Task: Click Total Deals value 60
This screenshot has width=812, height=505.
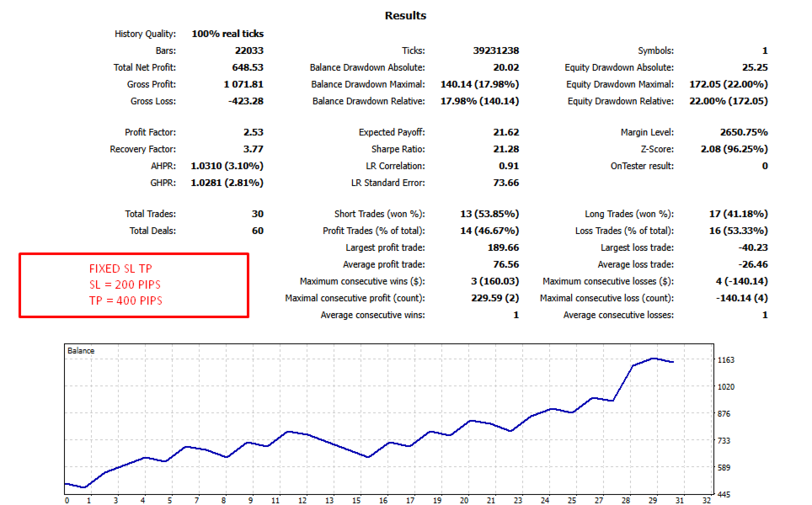Action: pyautogui.click(x=258, y=231)
